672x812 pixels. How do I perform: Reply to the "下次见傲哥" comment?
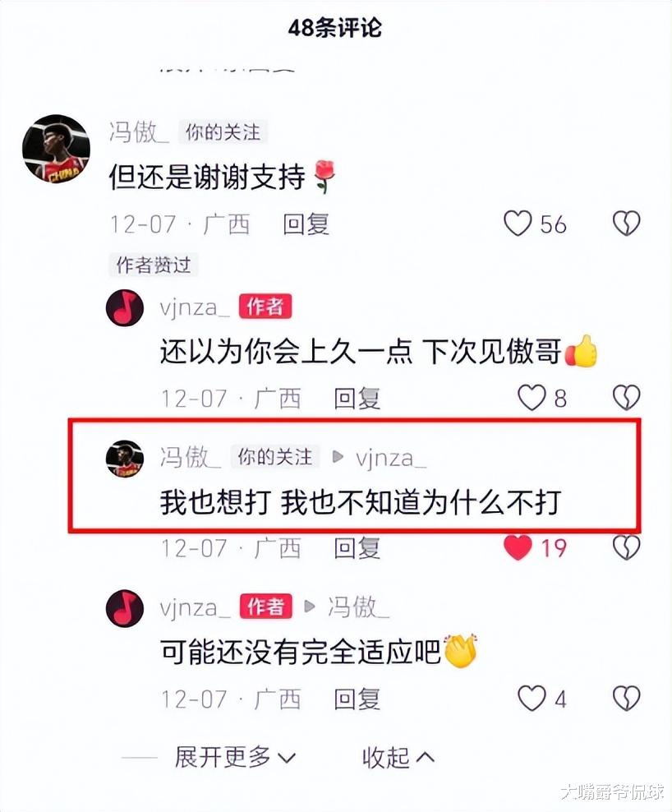[x=357, y=399]
